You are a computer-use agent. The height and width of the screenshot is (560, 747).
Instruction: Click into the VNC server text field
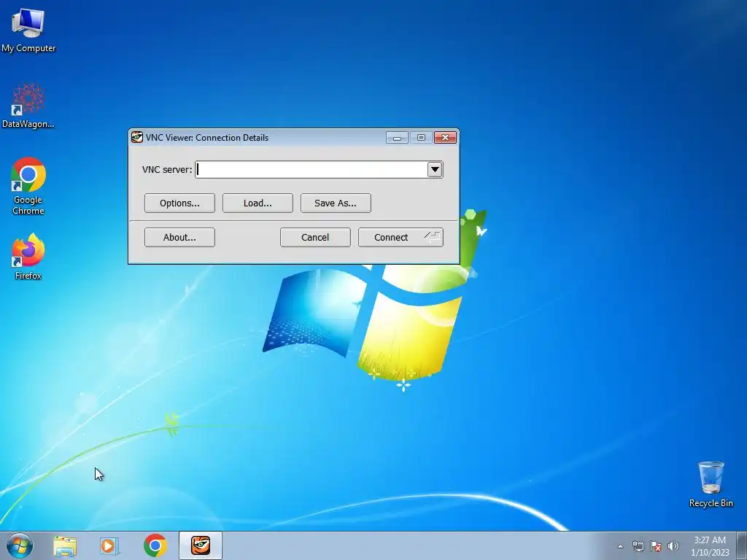click(x=311, y=169)
